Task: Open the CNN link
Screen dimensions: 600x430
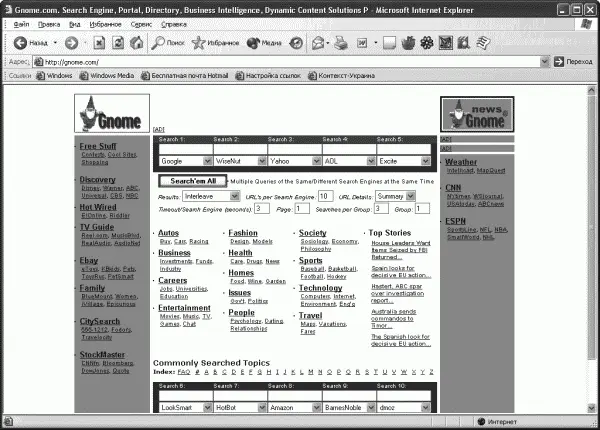Action: (x=453, y=187)
